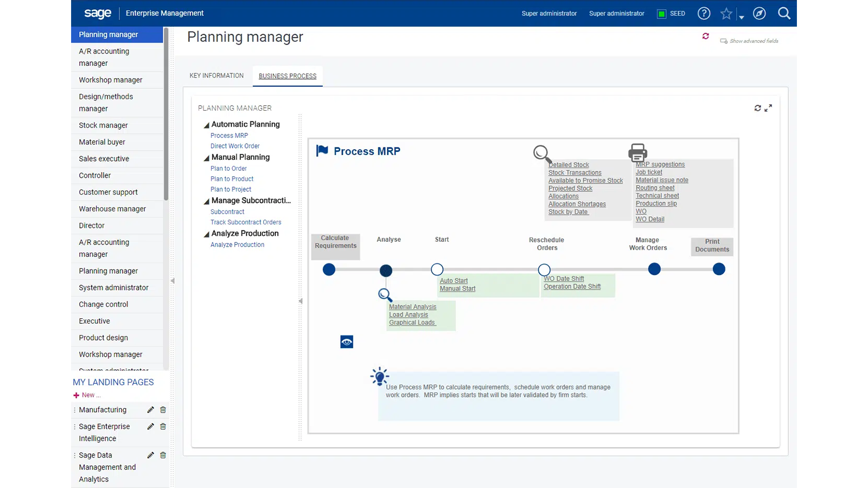Select Stock manager in sidebar
The image size is (868, 488).
pos(103,125)
